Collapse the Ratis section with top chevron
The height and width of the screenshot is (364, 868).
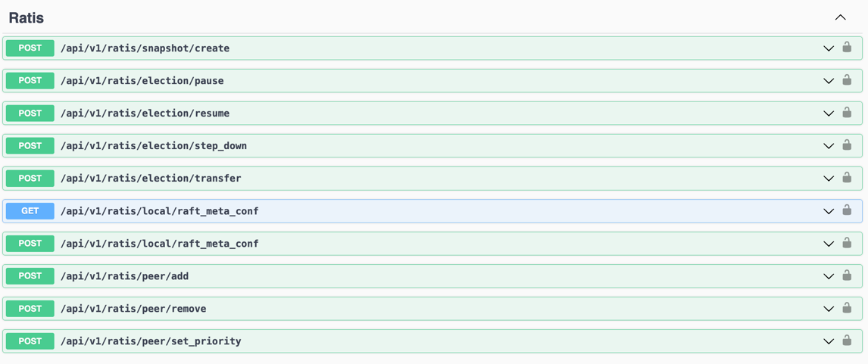840,17
